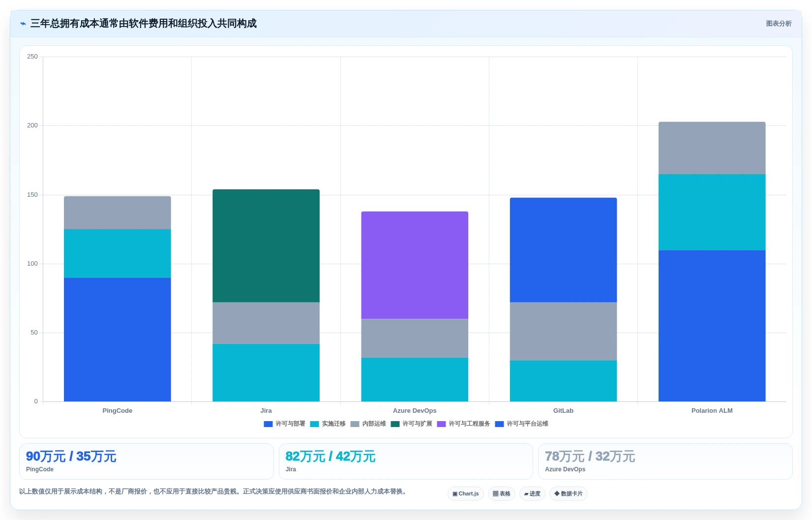This screenshot has width=812, height=520.
Task: Click the y-axis tick value 200
Action: click(32, 125)
